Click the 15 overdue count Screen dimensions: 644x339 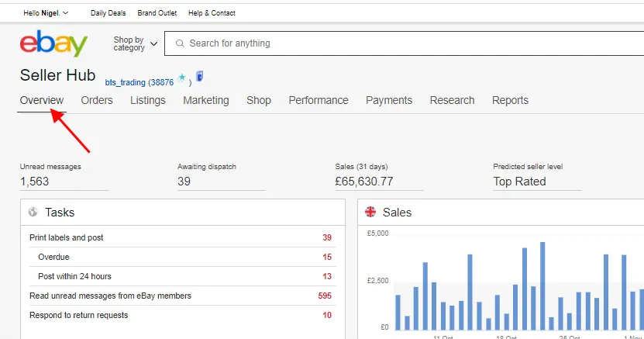point(327,257)
